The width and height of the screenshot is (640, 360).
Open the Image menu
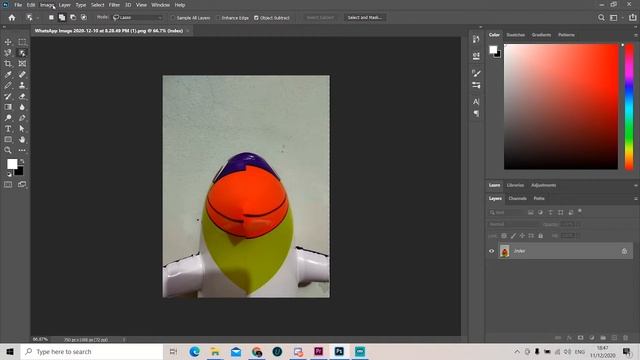coord(47,5)
